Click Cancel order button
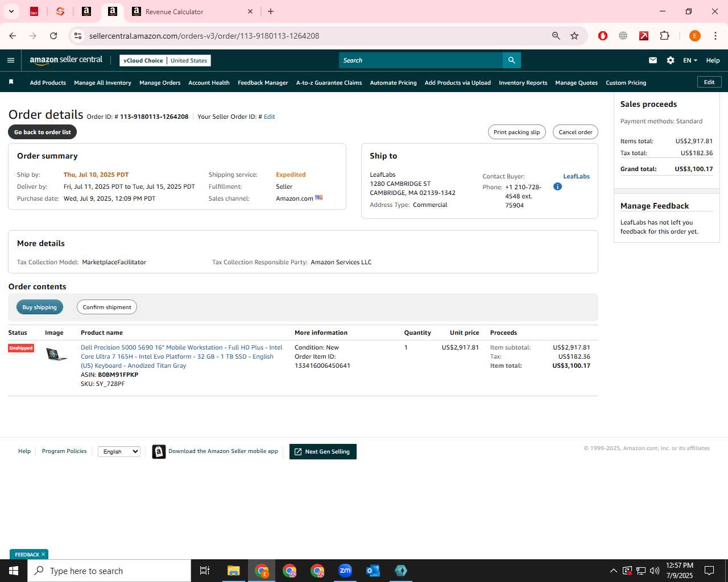Image resolution: width=728 pixels, height=582 pixels. click(575, 132)
